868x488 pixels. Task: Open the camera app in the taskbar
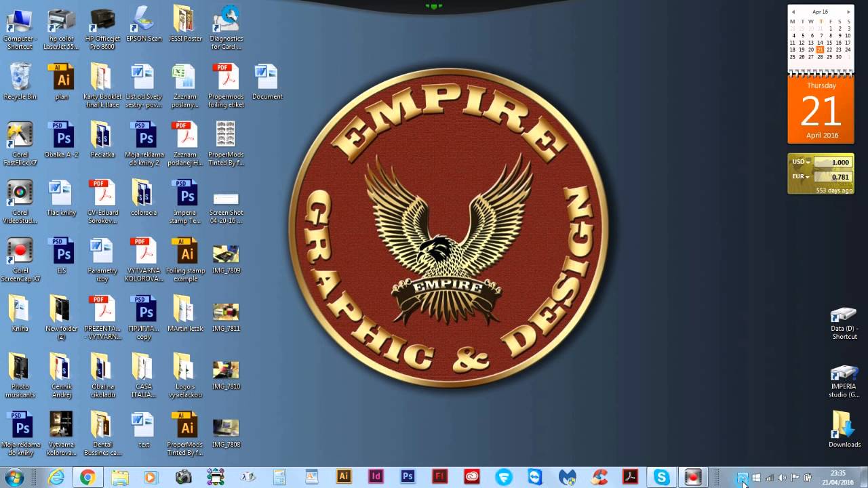pos(183,477)
